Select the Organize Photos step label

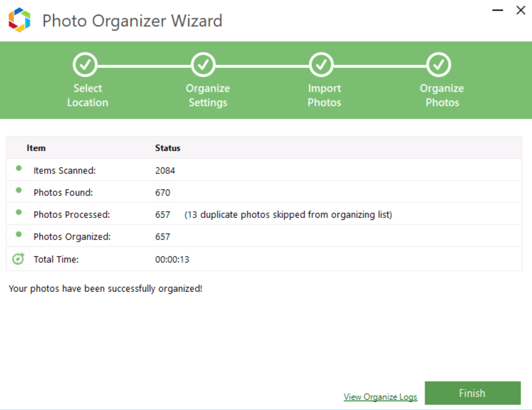coord(441,95)
